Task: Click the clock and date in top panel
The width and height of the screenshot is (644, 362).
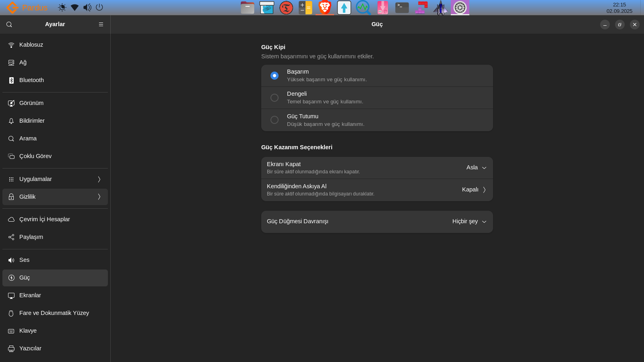Action: pos(619,8)
